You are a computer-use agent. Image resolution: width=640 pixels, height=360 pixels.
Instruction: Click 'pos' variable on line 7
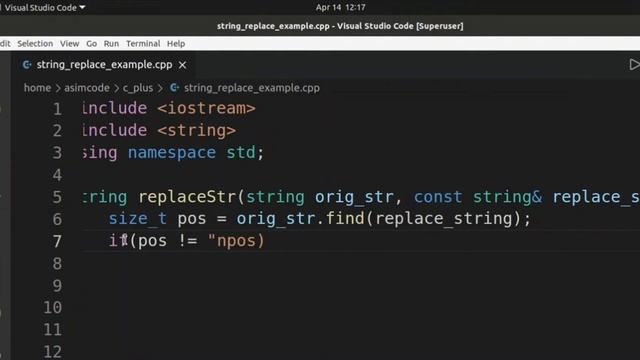152,241
